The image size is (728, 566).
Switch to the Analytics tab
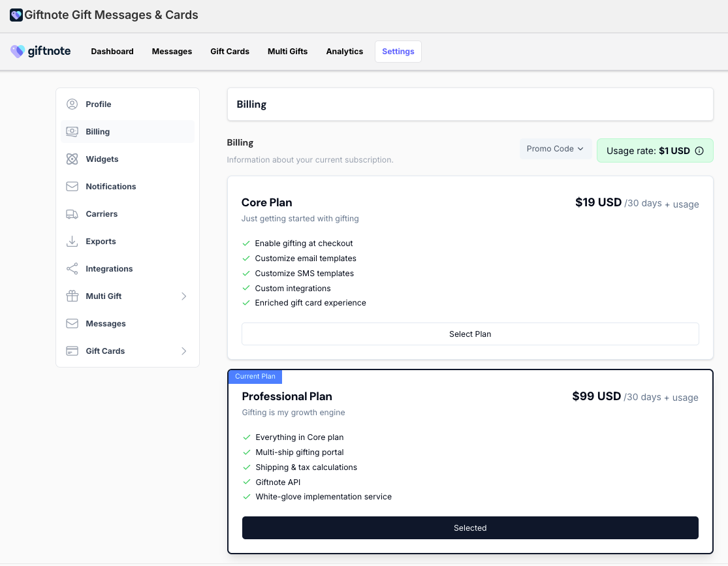(344, 52)
